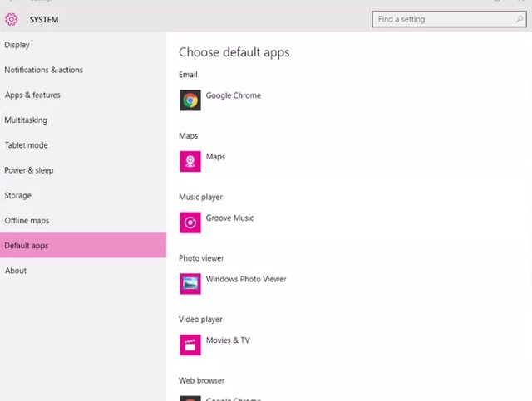Go to Offline maps

click(x=83, y=220)
